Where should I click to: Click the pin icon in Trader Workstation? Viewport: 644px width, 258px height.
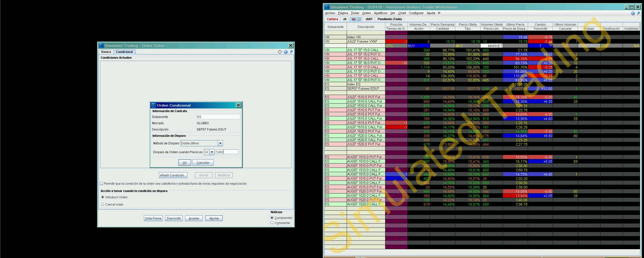[x=638, y=13]
